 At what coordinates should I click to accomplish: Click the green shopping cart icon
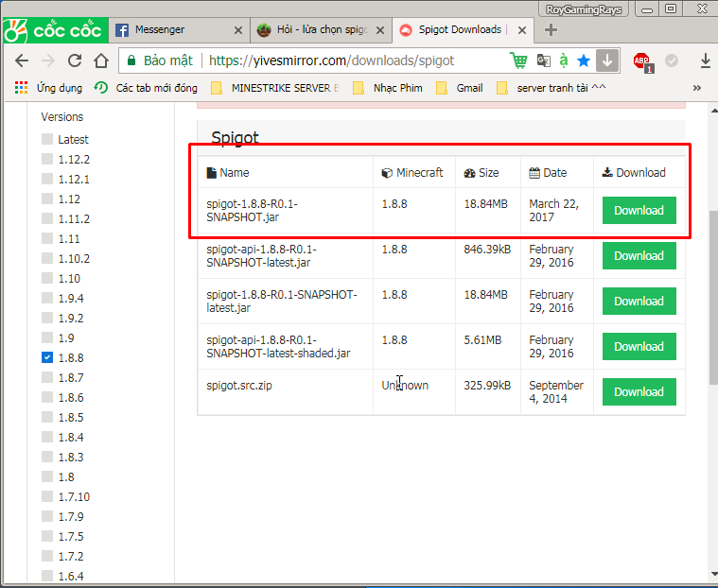point(518,61)
